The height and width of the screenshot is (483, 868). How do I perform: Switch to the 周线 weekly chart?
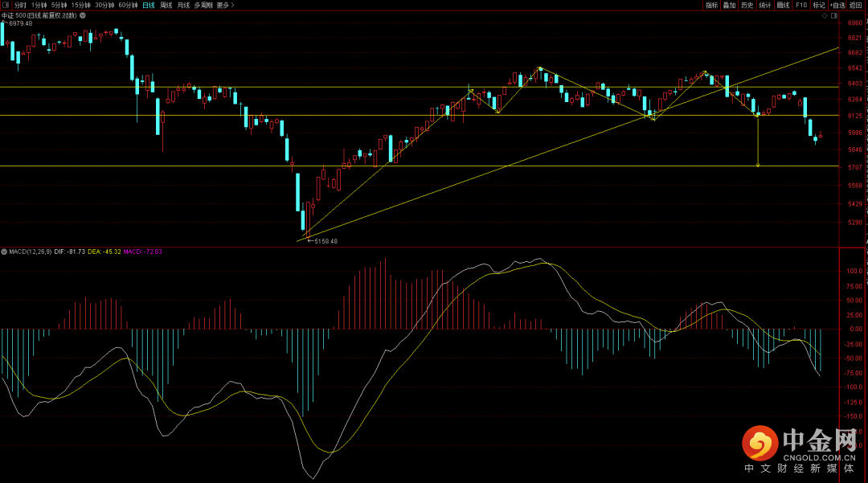166,5
